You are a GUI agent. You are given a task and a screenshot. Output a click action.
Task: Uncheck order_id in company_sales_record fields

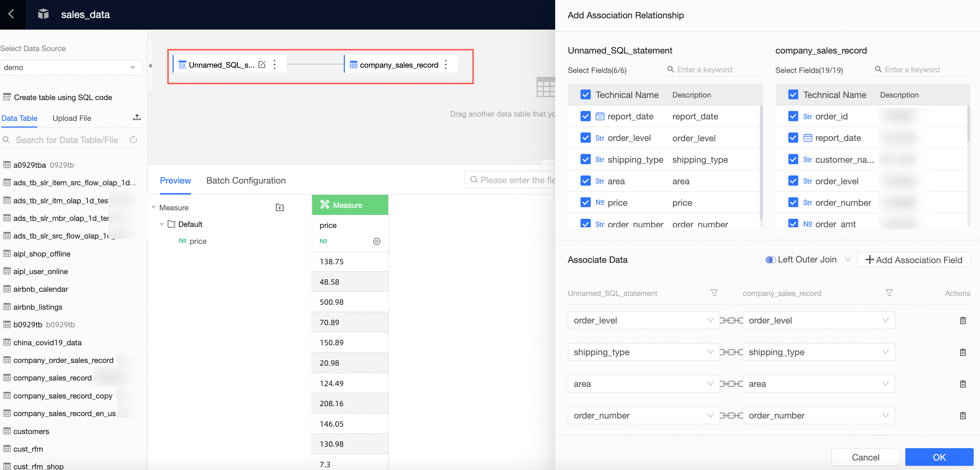pos(793,117)
